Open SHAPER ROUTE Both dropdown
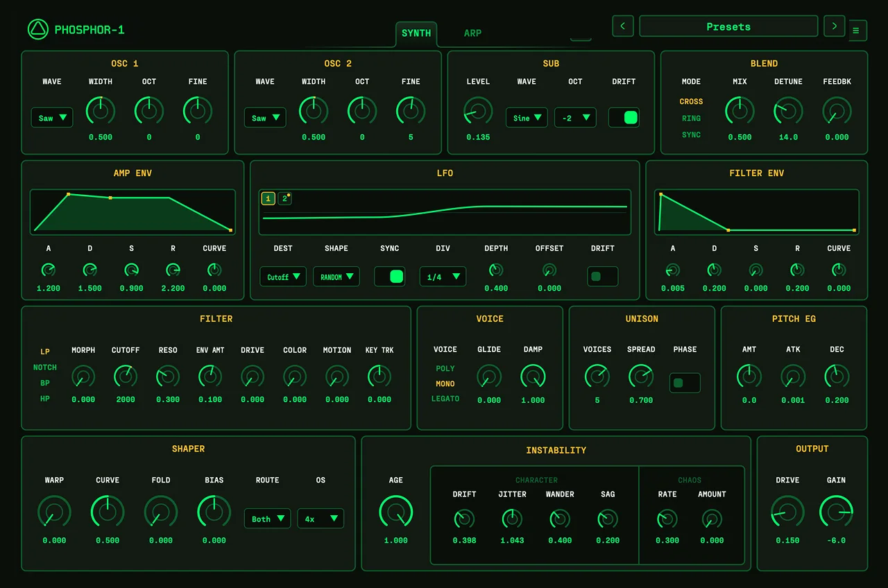 point(267,518)
